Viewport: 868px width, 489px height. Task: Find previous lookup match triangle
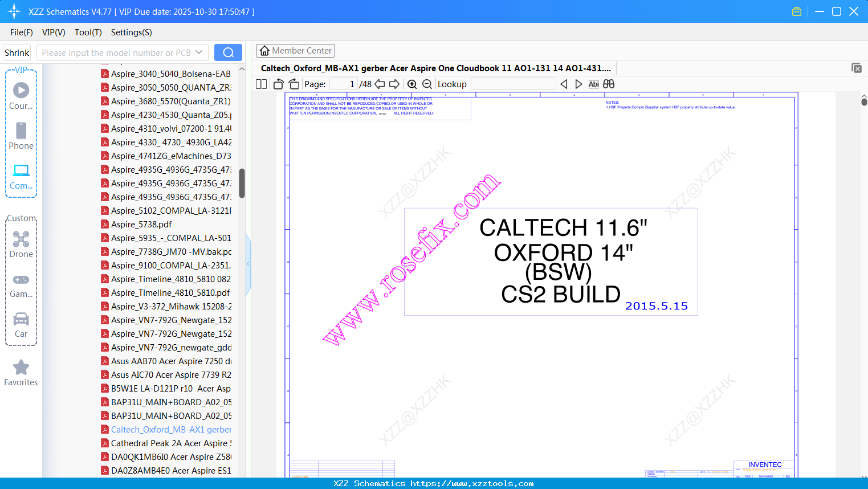pos(564,84)
